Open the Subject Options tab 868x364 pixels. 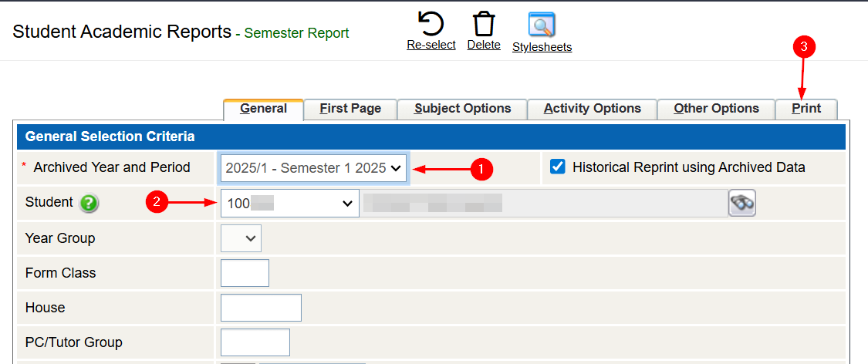(x=462, y=109)
